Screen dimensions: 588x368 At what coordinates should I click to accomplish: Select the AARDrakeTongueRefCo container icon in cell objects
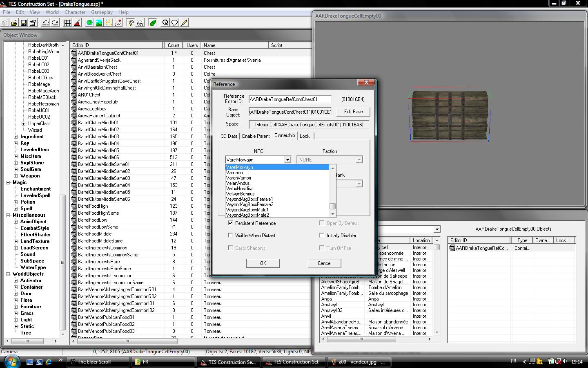coord(452,248)
